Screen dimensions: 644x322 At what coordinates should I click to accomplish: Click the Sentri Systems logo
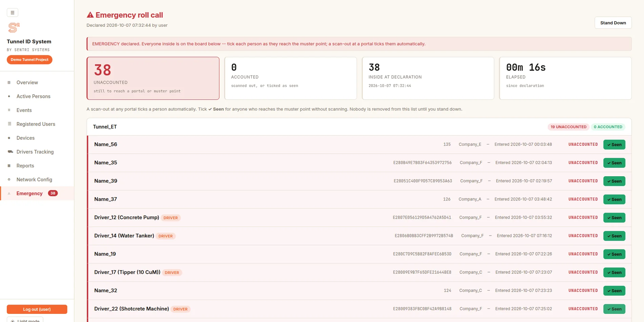click(x=14, y=27)
